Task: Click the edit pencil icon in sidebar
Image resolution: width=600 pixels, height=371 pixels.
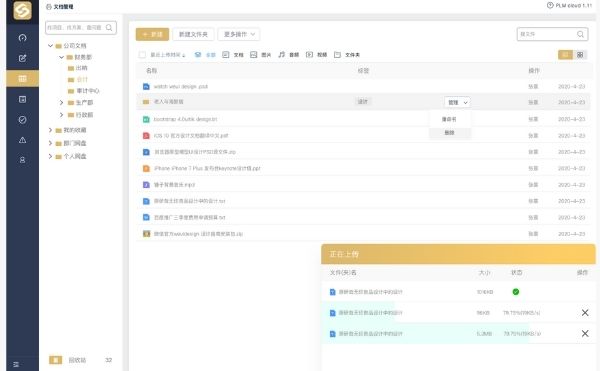Action: tap(22, 58)
